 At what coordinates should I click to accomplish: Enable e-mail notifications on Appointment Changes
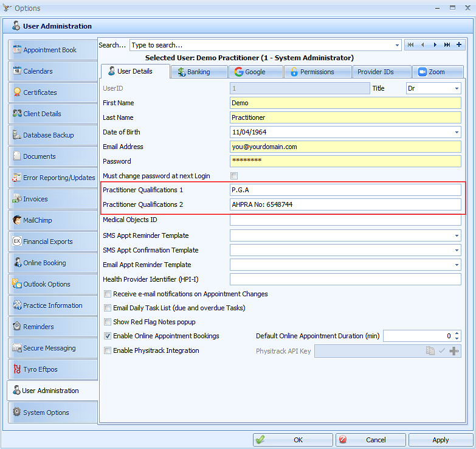click(108, 294)
